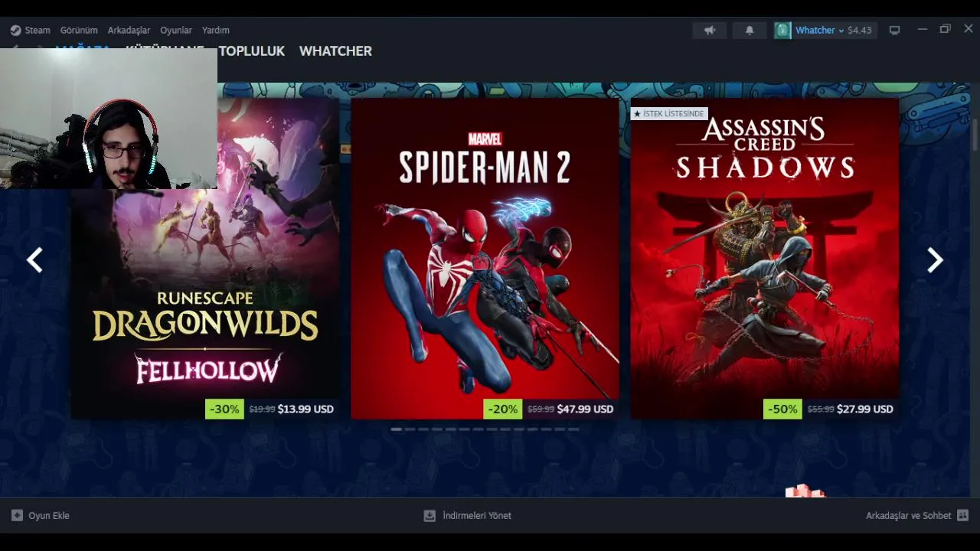This screenshot has height=551, width=980.
Task: Open the Marvel's Spider-Man 2 card
Action: click(485, 259)
